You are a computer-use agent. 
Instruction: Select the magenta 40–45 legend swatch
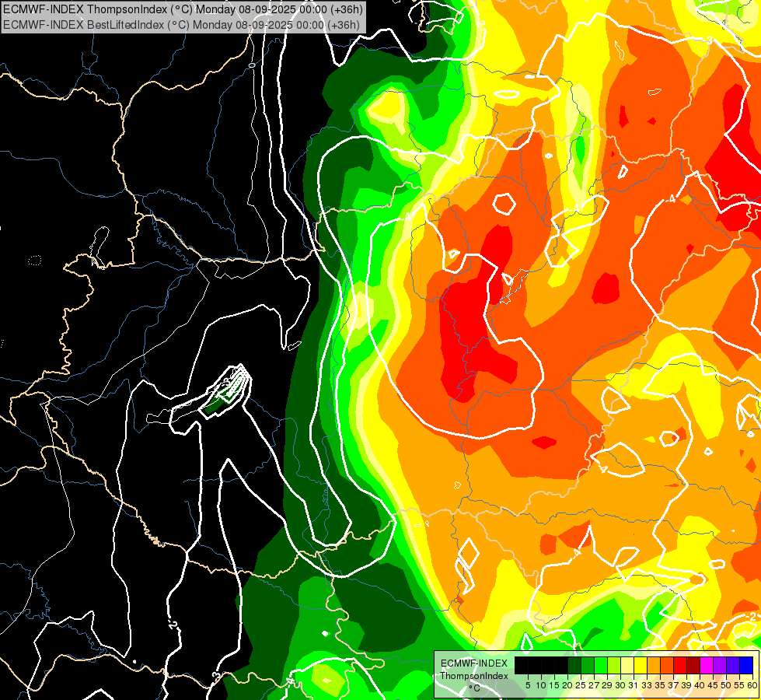(707, 666)
